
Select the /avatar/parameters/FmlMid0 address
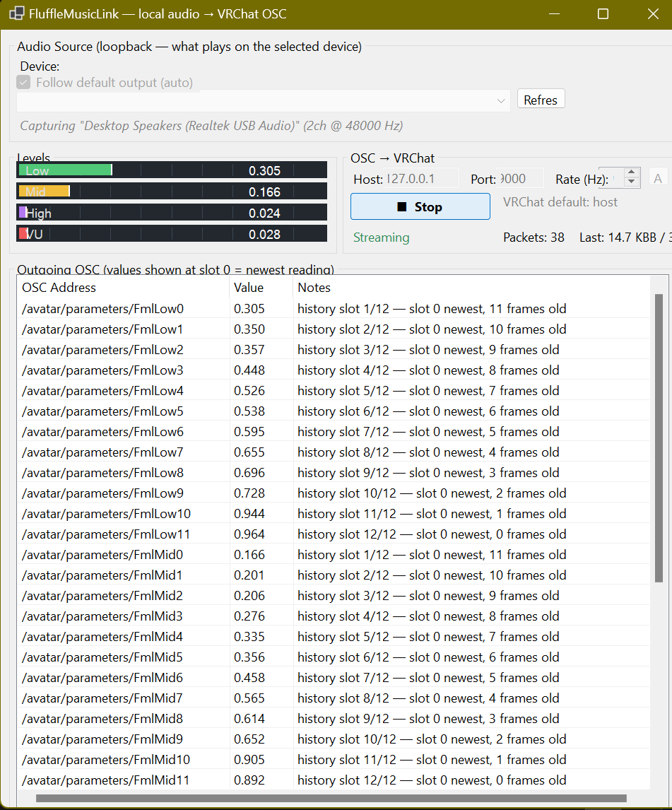102,555
